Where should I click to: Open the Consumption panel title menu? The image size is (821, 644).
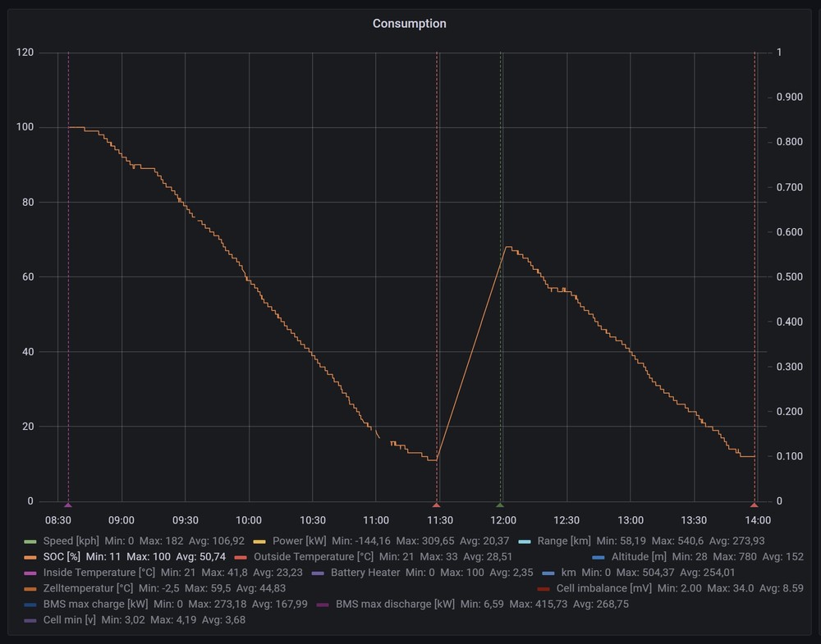[x=409, y=24]
